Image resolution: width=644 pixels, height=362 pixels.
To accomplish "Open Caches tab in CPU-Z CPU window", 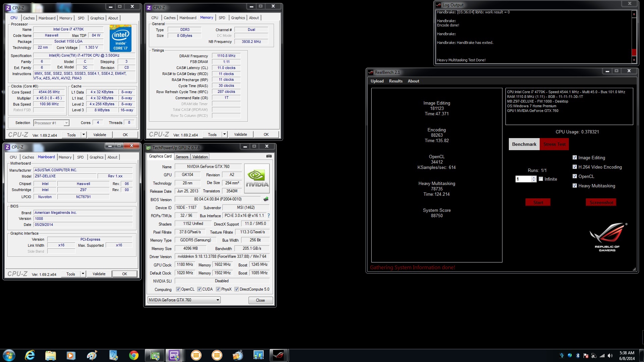I will click(29, 18).
